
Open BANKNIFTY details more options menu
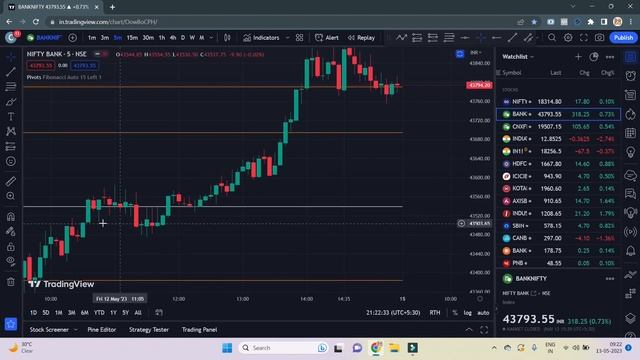610,278
